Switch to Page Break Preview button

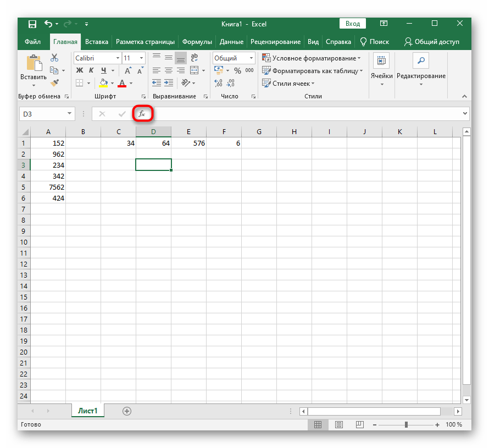click(359, 424)
